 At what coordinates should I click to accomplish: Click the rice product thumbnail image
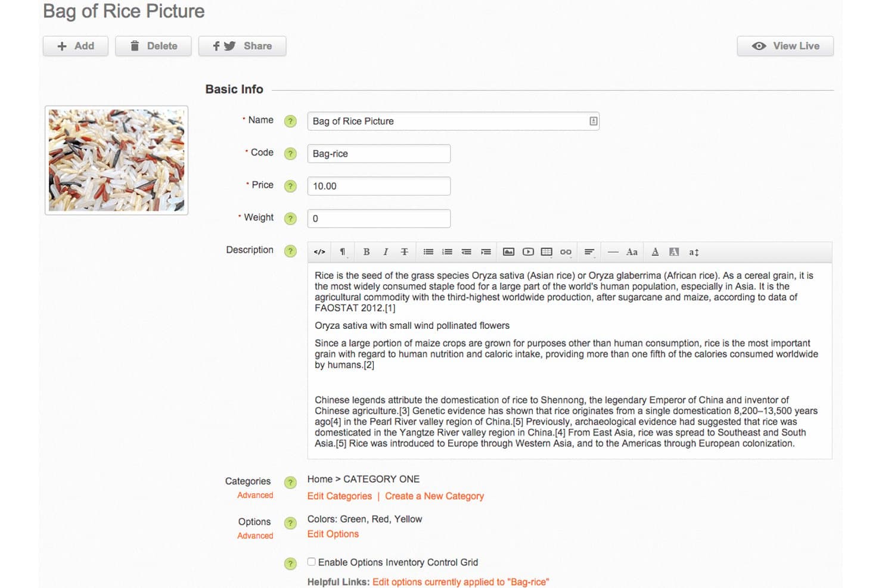pyautogui.click(x=117, y=160)
